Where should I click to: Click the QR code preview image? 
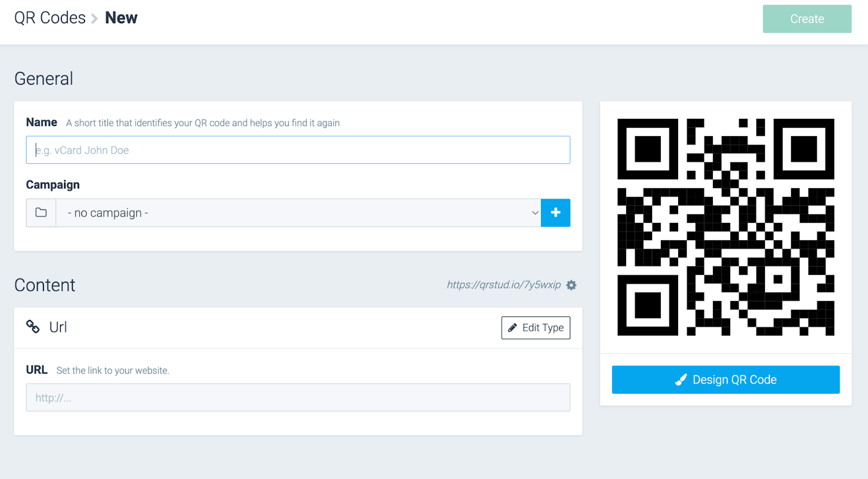point(725,227)
